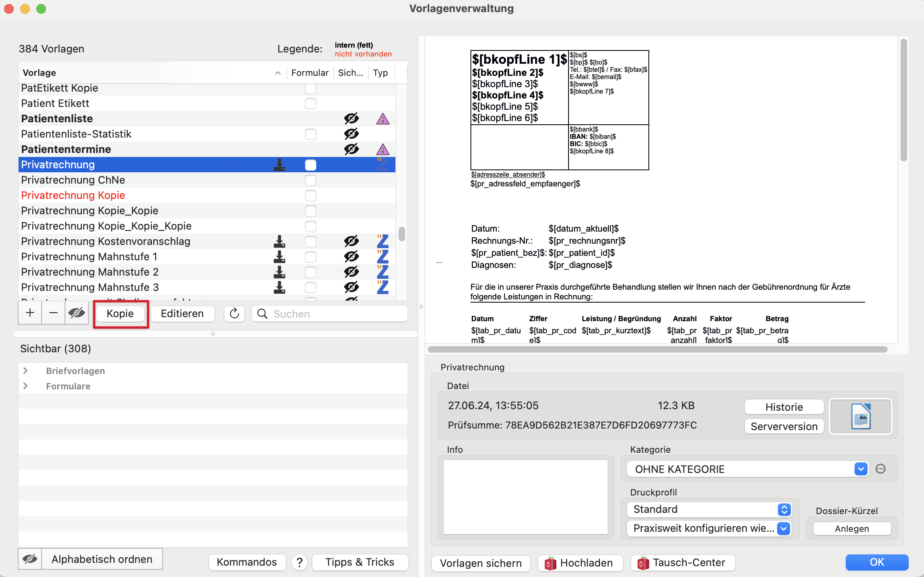Toggle Formular checkbox for Privatrechnung Mahnstufe 3
The image size is (924, 577).
click(x=310, y=287)
